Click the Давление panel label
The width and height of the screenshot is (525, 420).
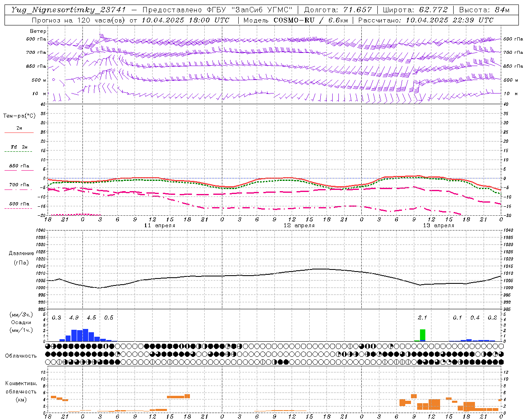click(21, 253)
